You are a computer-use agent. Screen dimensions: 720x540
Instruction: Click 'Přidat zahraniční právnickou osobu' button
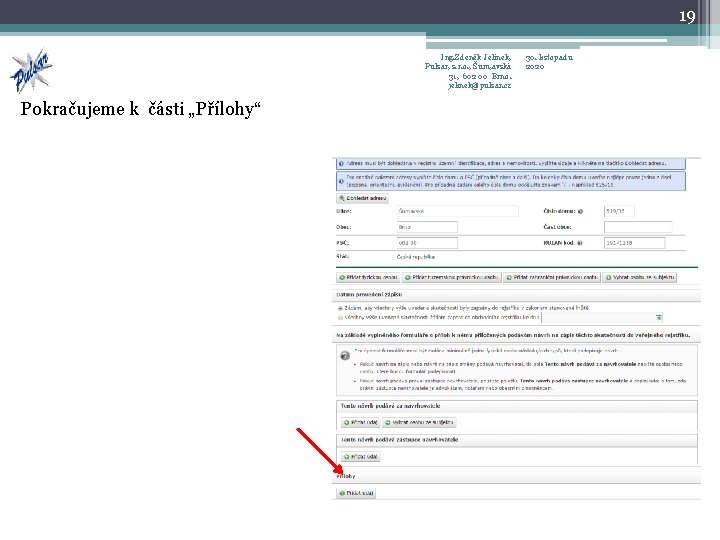(552, 277)
